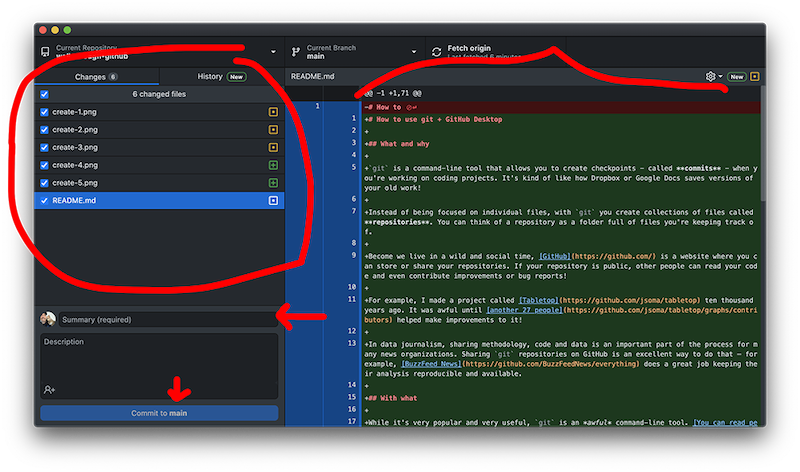Click the repository icon beside Current Repository
800x472 pixels.
click(x=45, y=52)
